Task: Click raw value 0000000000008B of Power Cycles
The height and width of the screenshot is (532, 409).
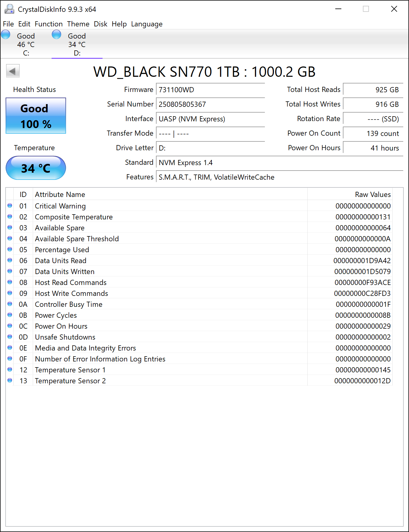Action: click(x=363, y=315)
